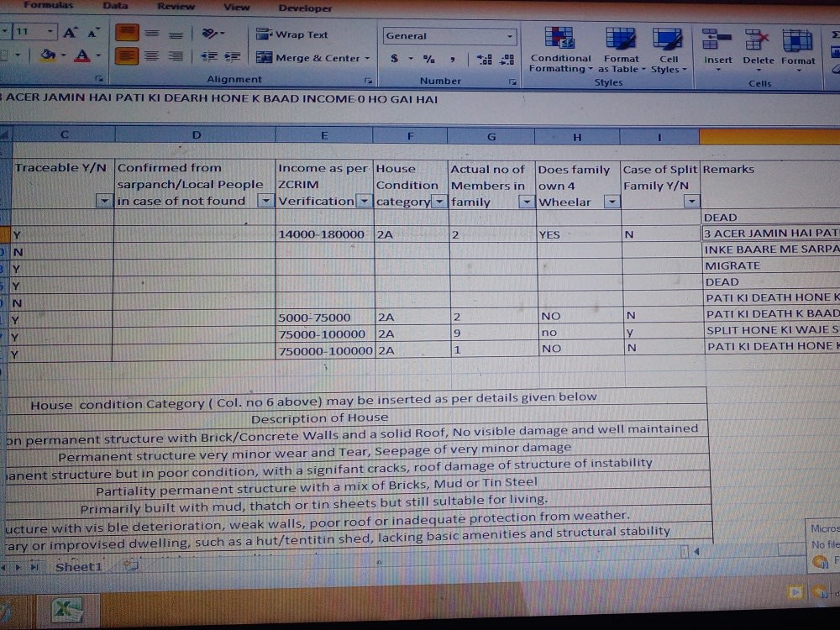The image size is (840, 630).
Task: Apply Bottom Align to cells
Action: 176,34
